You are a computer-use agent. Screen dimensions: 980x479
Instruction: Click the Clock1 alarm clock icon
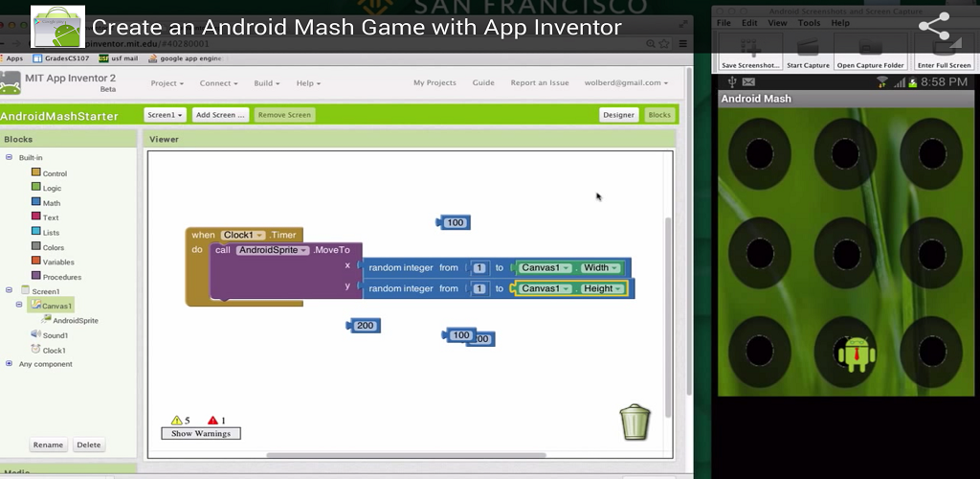click(35, 350)
